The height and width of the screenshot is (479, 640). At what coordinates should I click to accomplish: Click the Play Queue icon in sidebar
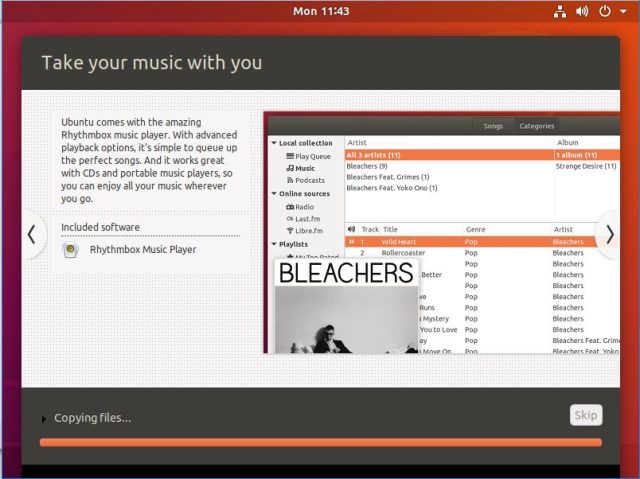288,156
